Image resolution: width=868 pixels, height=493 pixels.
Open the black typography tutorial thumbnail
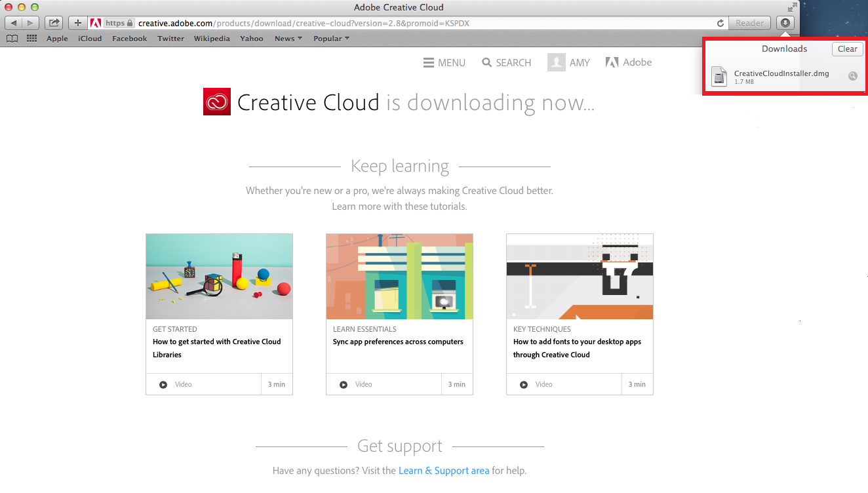point(580,277)
